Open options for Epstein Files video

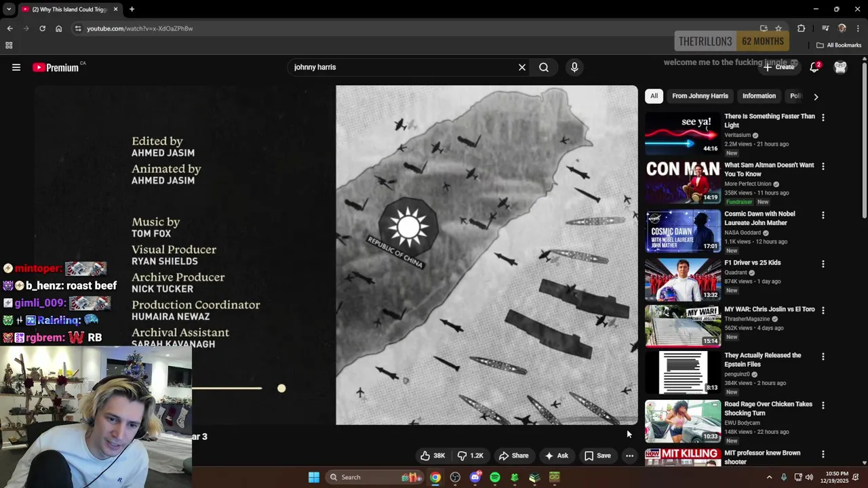(x=823, y=357)
